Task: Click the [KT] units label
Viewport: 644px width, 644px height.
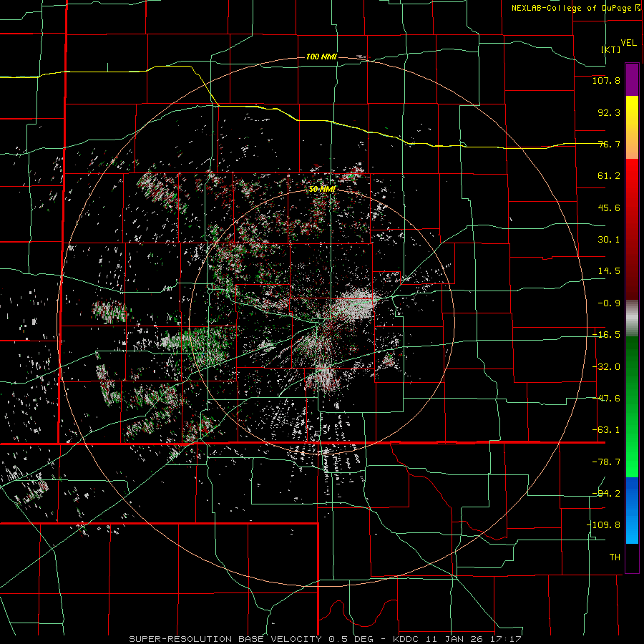Action: (611, 49)
